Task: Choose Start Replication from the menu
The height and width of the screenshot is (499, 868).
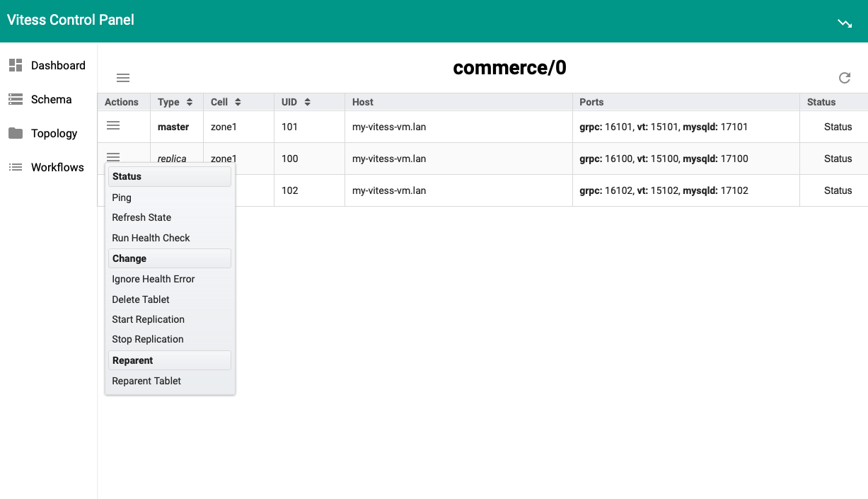Action: [x=148, y=319]
